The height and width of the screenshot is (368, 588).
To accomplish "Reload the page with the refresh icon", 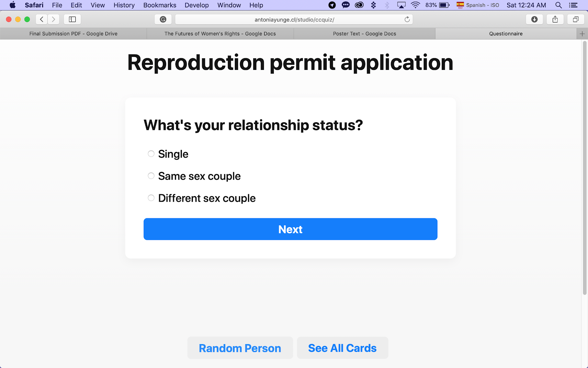I will point(407,20).
